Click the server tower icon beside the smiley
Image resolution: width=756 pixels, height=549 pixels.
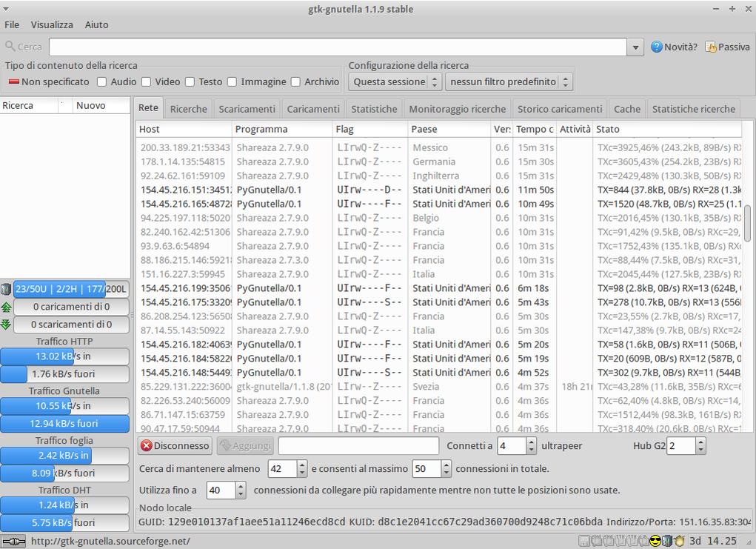pyautogui.click(x=667, y=542)
